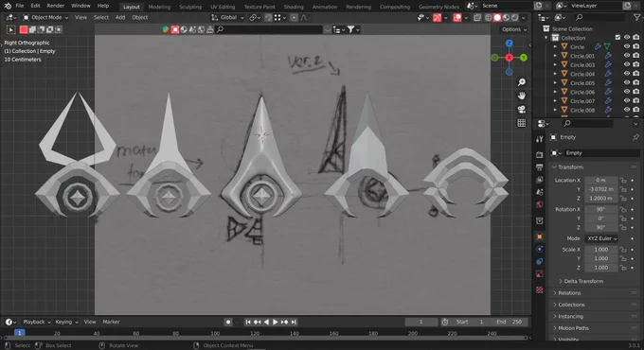Click the pan hand gizmo in viewport

[522, 96]
